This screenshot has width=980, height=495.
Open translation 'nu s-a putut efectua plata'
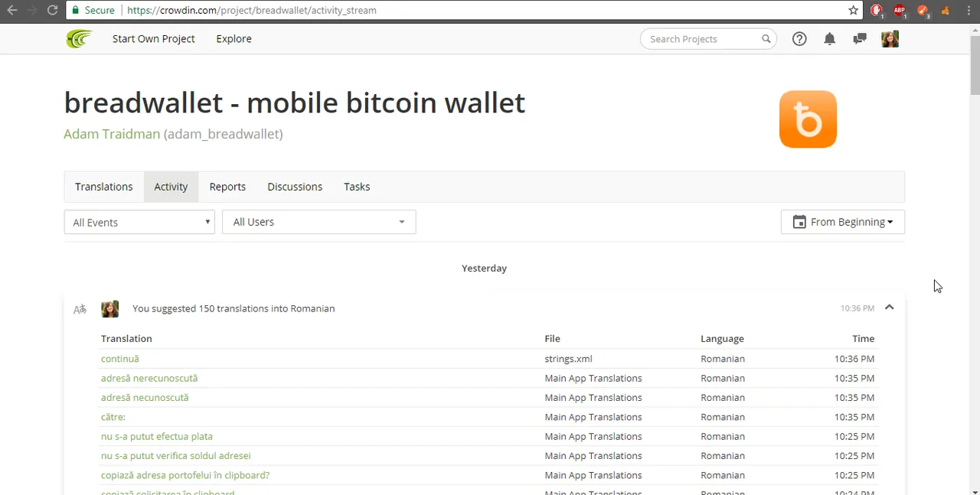tap(157, 436)
